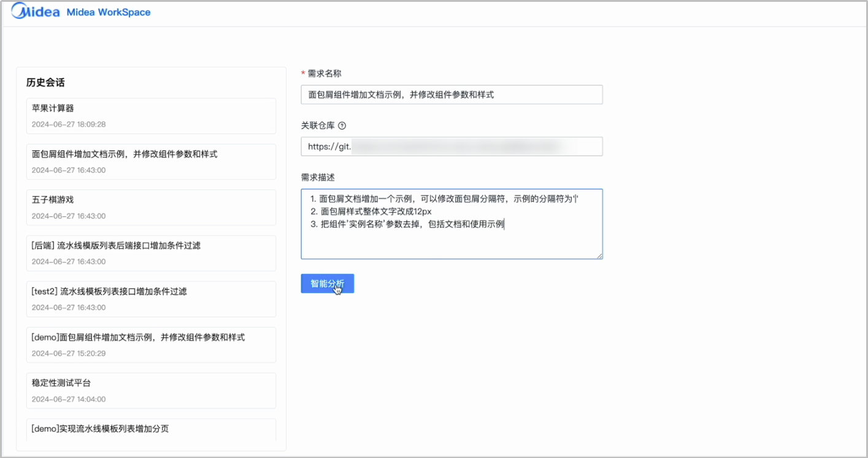Select the 稳定性测试平台 history session
Image resolution: width=868 pixels, height=458 pixels.
[151, 390]
